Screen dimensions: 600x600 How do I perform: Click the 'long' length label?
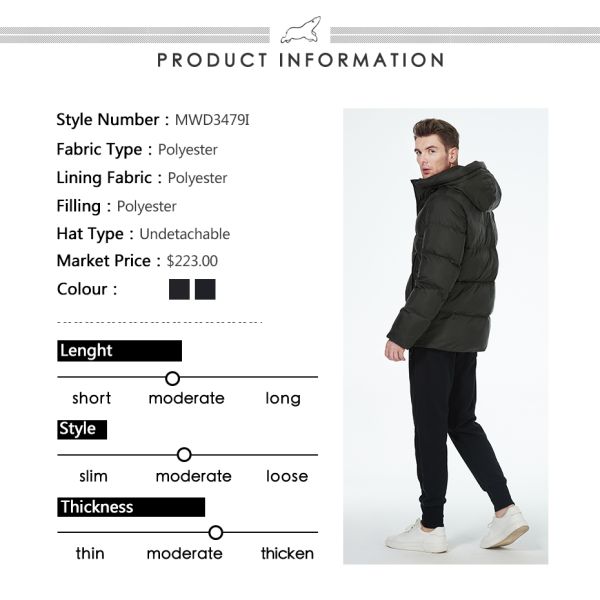(x=283, y=399)
